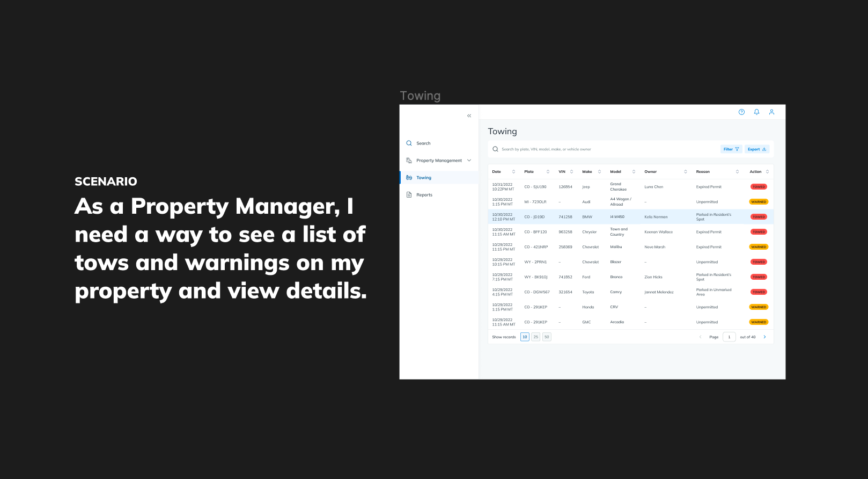Screen dimensions: 868x479
Task: Select owner Luna Chen
Action: [x=653, y=187]
